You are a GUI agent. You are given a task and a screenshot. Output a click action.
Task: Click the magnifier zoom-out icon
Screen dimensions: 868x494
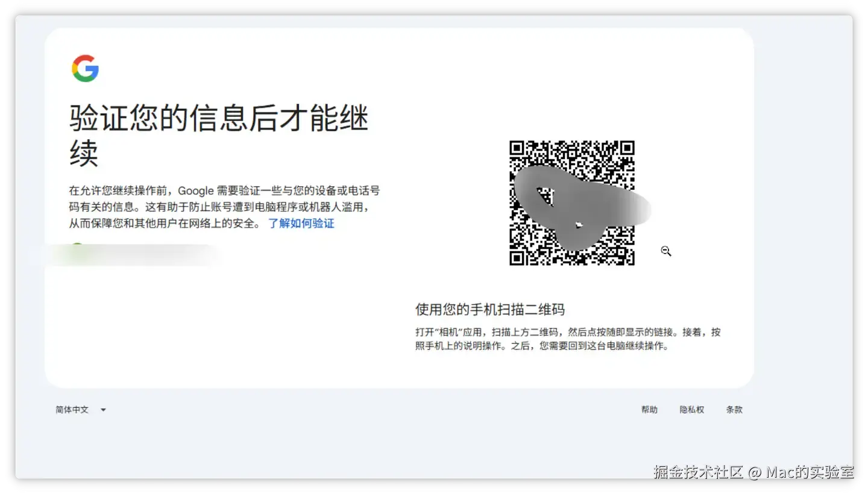[666, 251]
